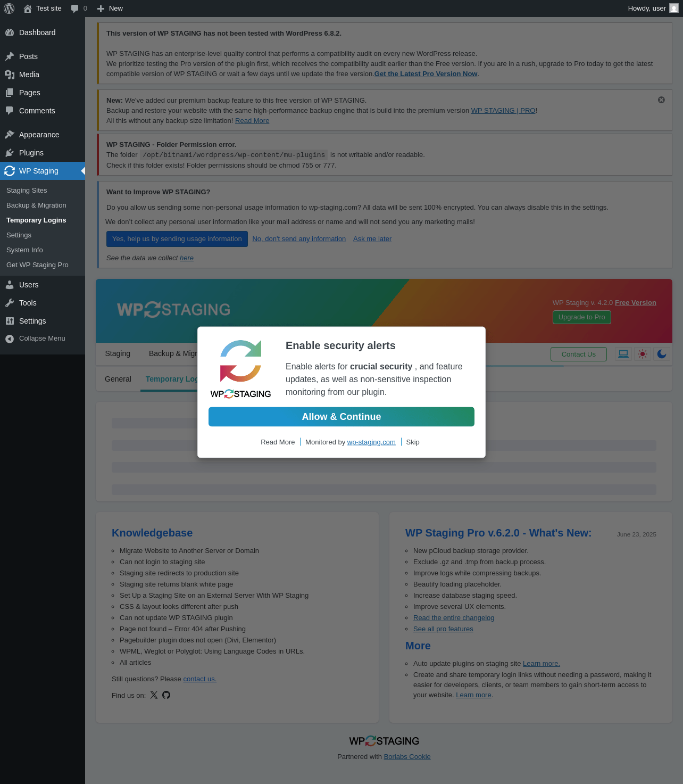Click Learn more about auto update plugins
This screenshot has height=784, width=683.
click(x=541, y=664)
